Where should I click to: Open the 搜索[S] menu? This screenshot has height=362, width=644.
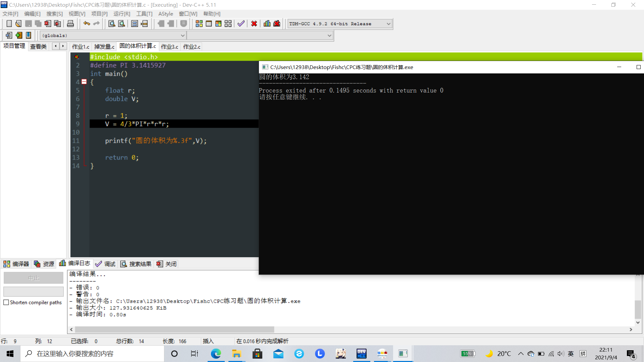coord(54,14)
